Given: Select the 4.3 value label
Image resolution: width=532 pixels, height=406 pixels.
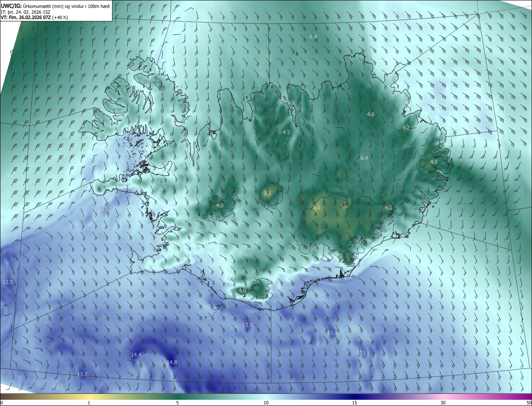Looking at the screenshot, I should 220,205.
